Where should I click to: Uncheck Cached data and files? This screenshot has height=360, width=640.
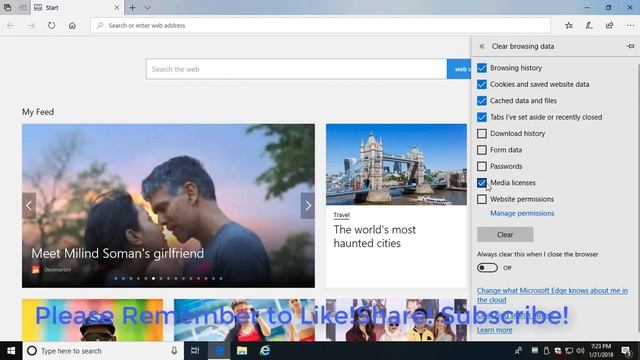[482, 100]
